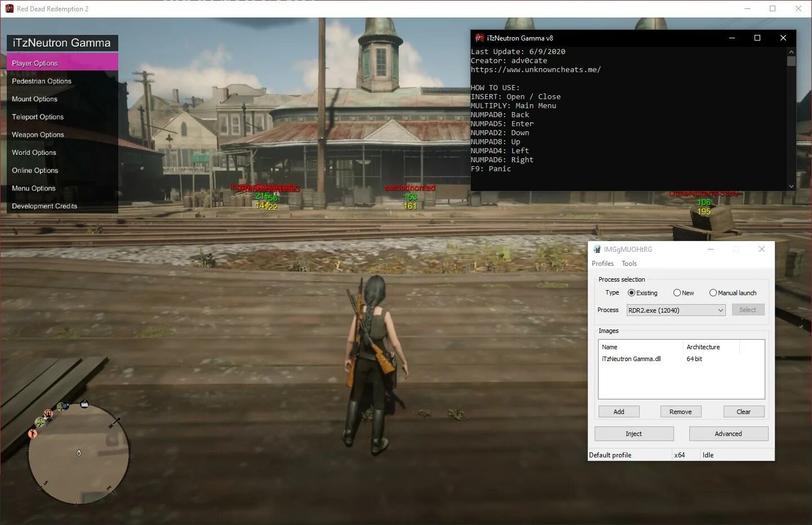Click the Clear images button

pos(744,411)
